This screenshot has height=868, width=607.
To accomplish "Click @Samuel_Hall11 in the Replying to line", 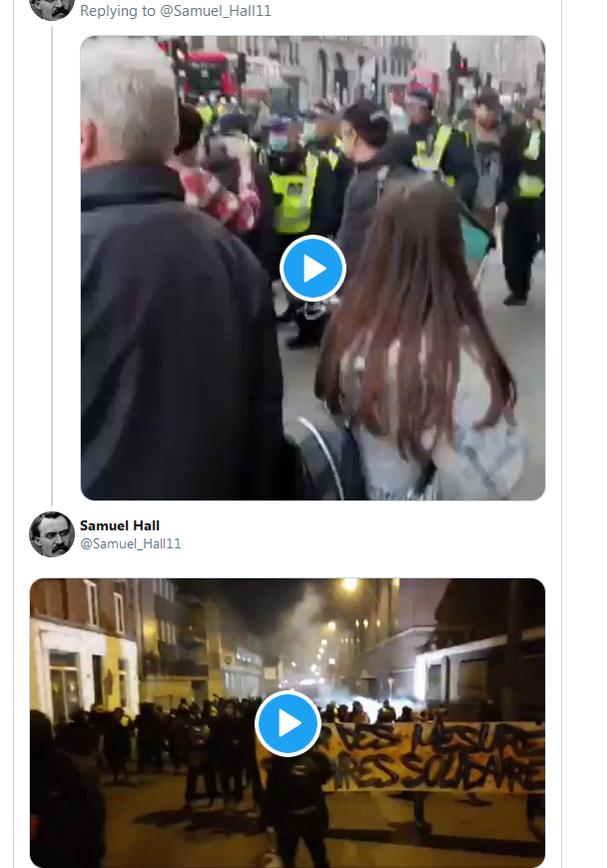I will tap(216, 11).
